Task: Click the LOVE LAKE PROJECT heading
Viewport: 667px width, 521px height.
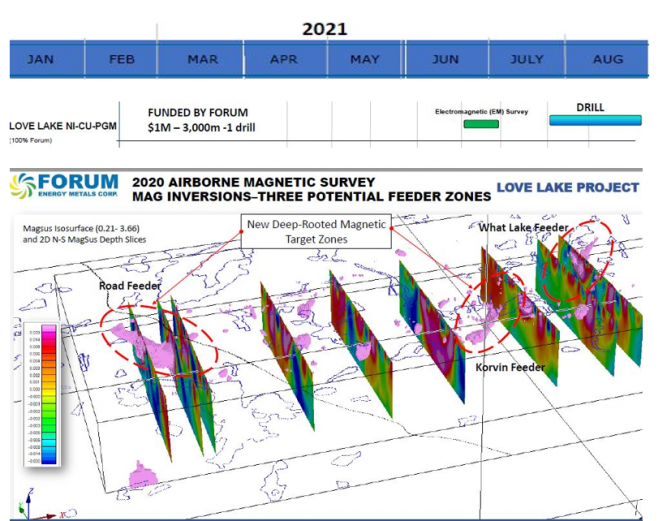Action: tap(568, 188)
